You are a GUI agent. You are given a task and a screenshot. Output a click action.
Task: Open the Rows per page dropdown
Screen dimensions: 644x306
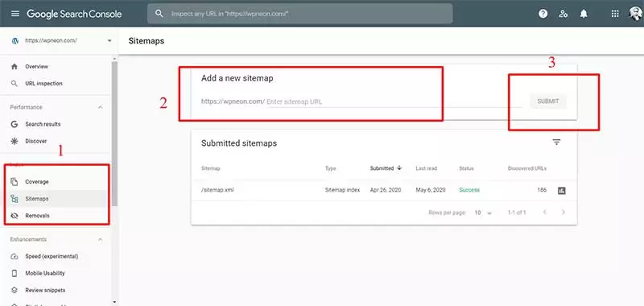click(x=483, y=213)
